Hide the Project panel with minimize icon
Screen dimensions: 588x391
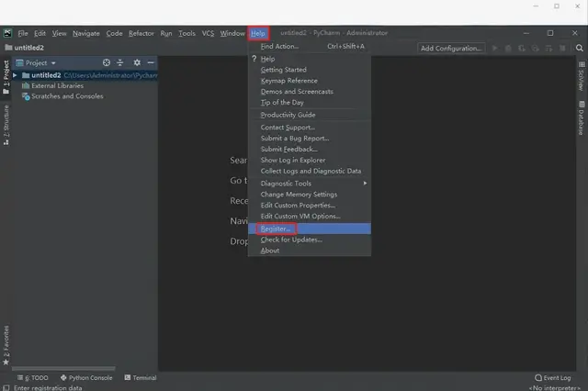click(151, 62)
